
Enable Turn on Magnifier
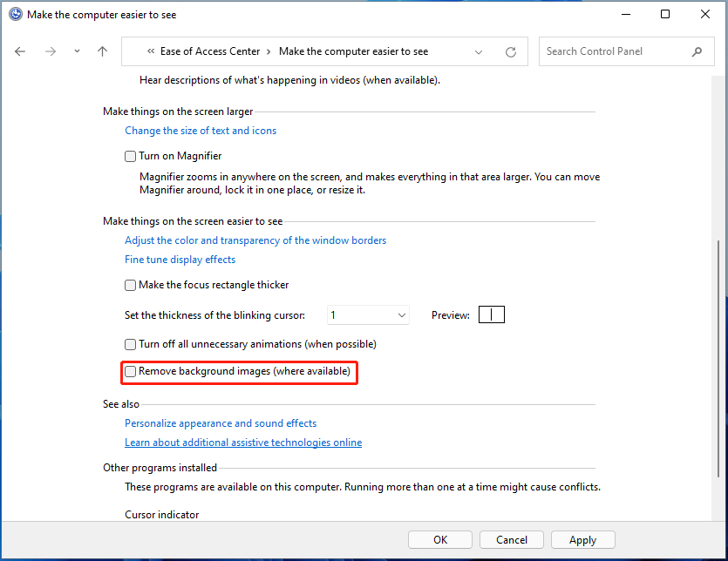pyautogui.click(x=130, y=155)
